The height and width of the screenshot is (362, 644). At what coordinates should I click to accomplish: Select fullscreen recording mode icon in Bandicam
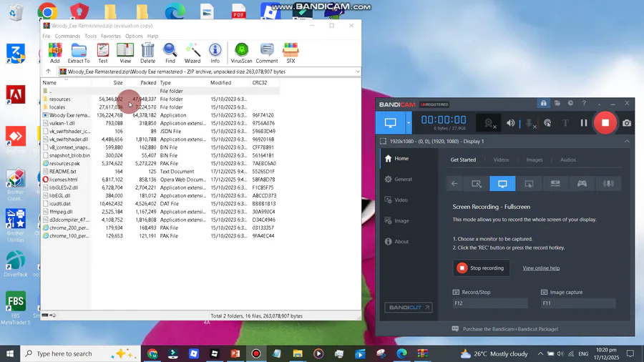click(x=502, y=183)
